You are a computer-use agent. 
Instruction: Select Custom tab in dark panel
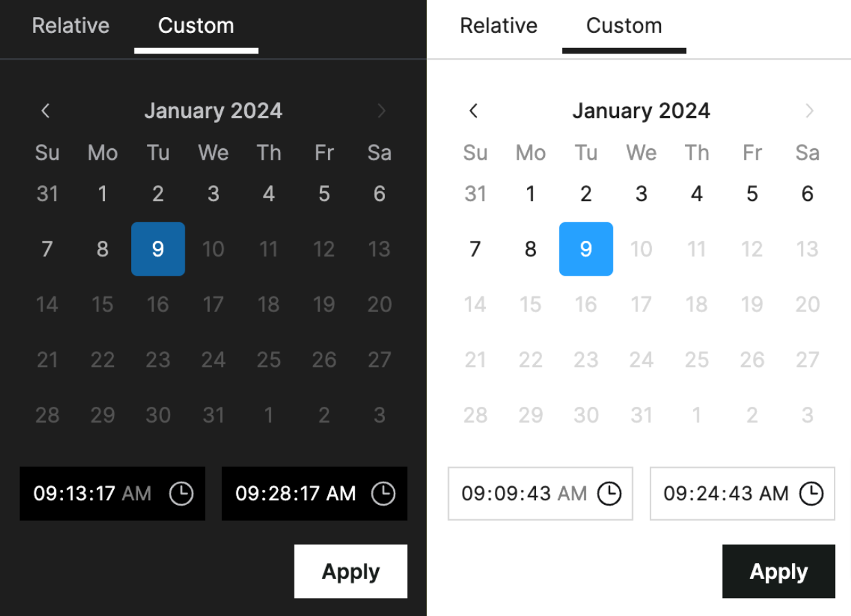(x=196, y=26)
